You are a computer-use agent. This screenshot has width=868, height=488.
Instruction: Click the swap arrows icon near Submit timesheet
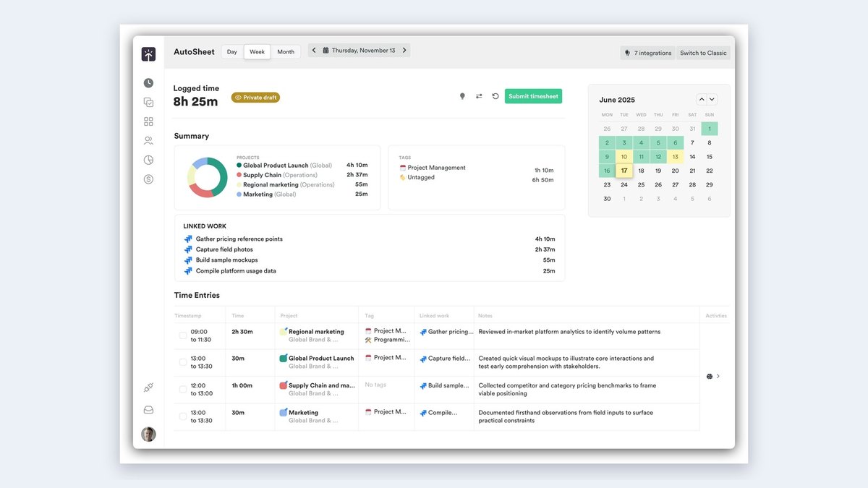coord(479,96)
